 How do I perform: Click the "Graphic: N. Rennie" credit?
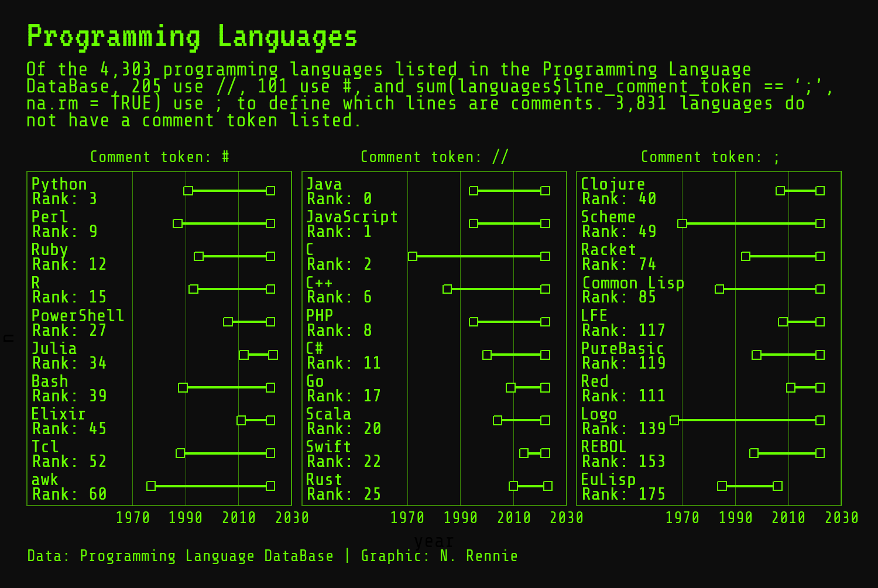(x=440, y=556)
